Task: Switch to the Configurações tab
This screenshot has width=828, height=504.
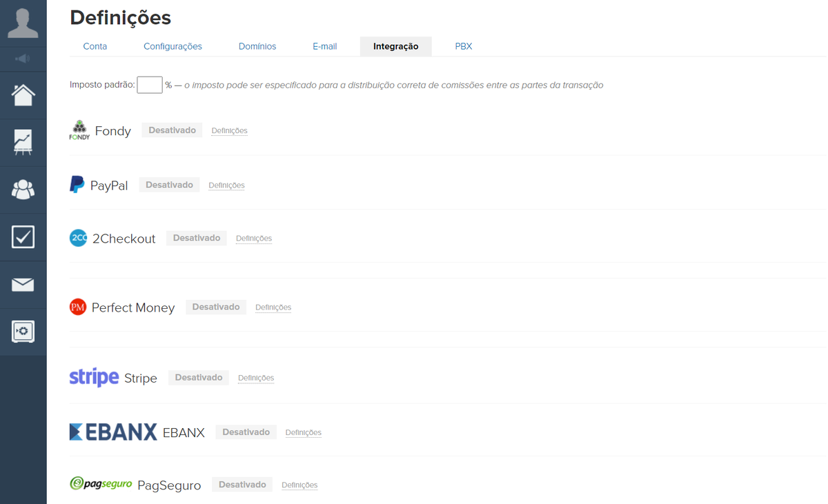Action: [172, 46]
